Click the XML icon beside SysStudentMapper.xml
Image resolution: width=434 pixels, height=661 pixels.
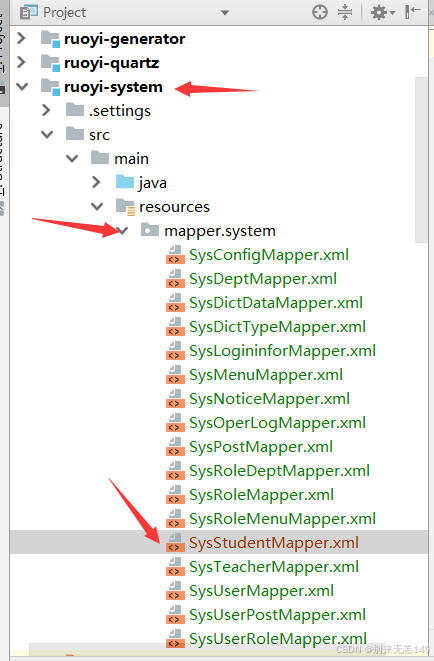175,543
